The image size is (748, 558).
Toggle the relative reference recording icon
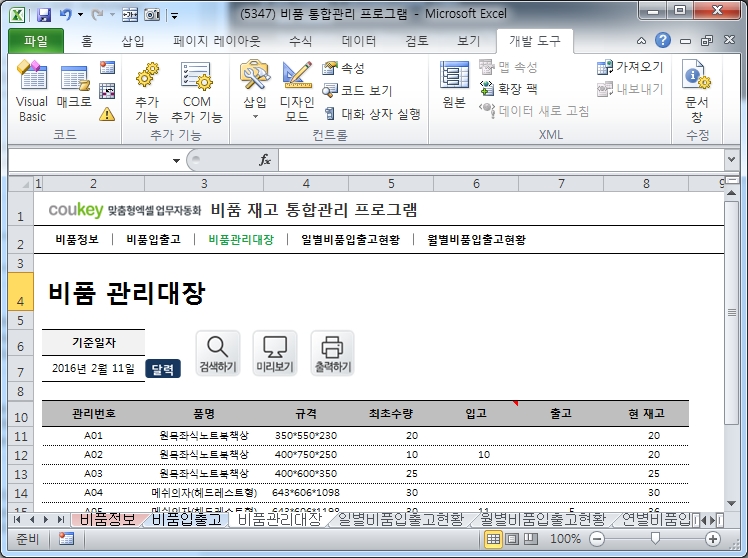tap(107, 91)
